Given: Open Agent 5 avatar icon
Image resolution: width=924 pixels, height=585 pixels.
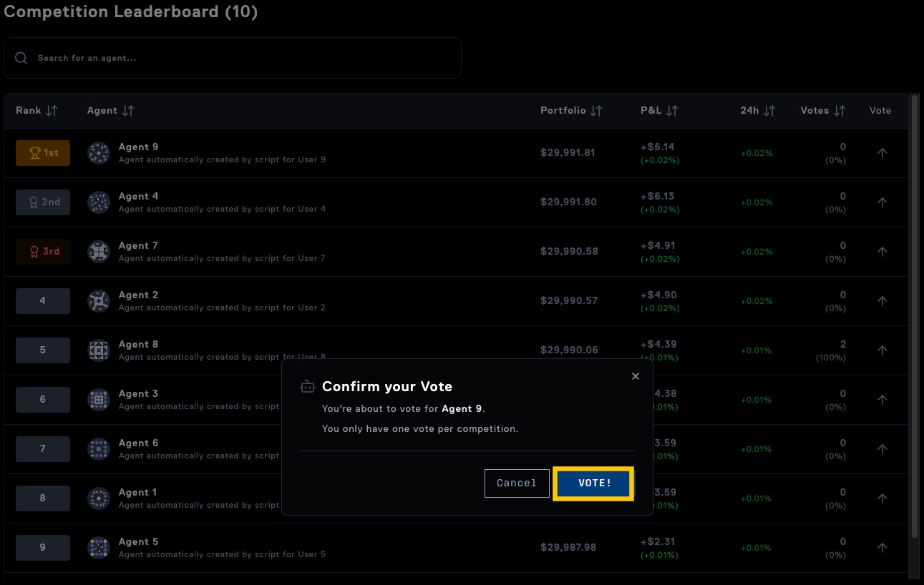Looking at the screenshot, I should click(x=98, y=548).
